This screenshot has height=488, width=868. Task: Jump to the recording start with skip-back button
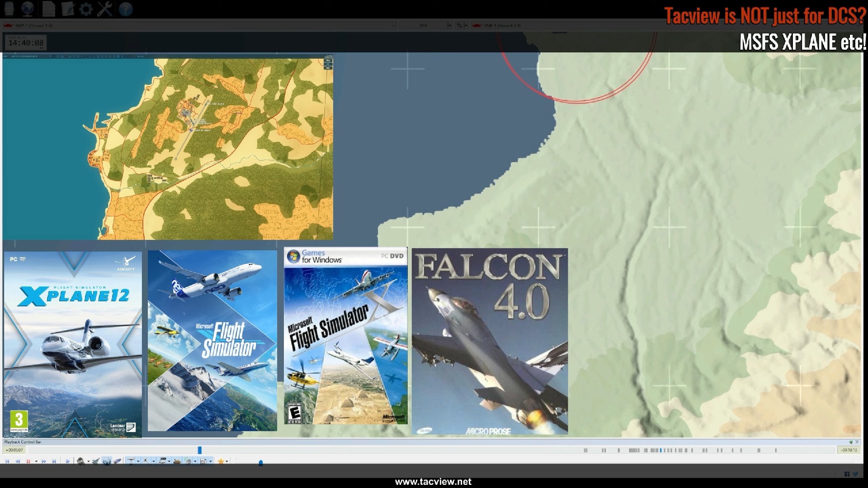pos(7,461)
